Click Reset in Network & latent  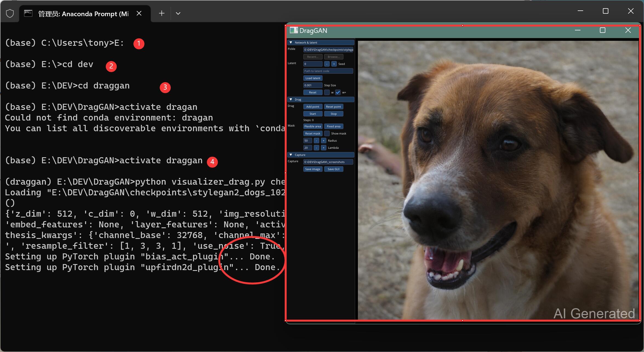coord(313,92)
